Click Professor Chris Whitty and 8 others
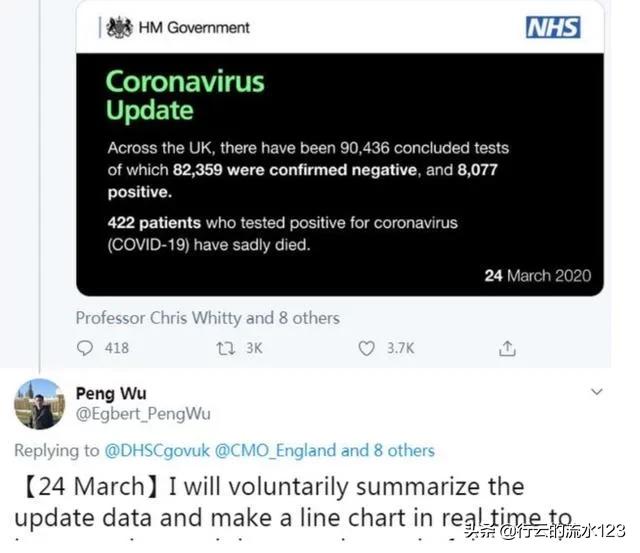The width and height of the screenshot is (640, 553). (207, 318)
